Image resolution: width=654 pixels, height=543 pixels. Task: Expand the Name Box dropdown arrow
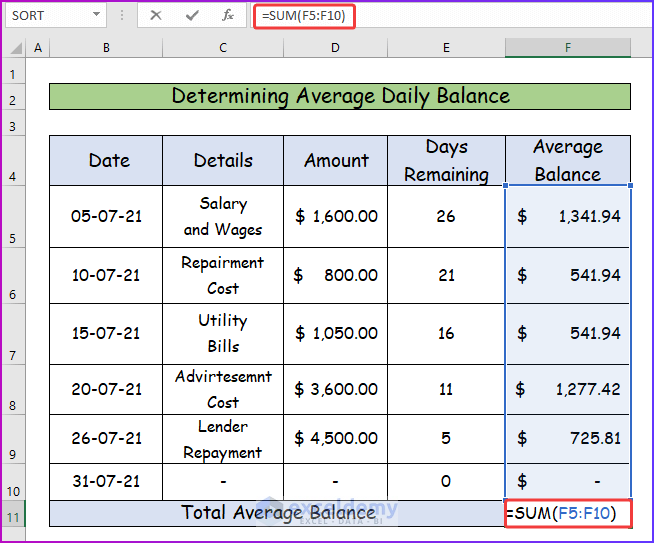(x=97, y=15)
